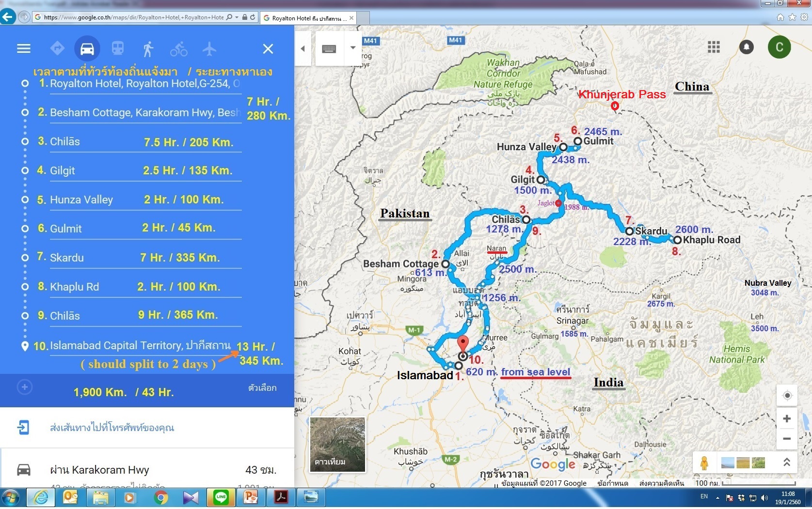Viewport: 812px width, 509px height.
Task: Click the address bar search icon
Action: click(229, 17)
